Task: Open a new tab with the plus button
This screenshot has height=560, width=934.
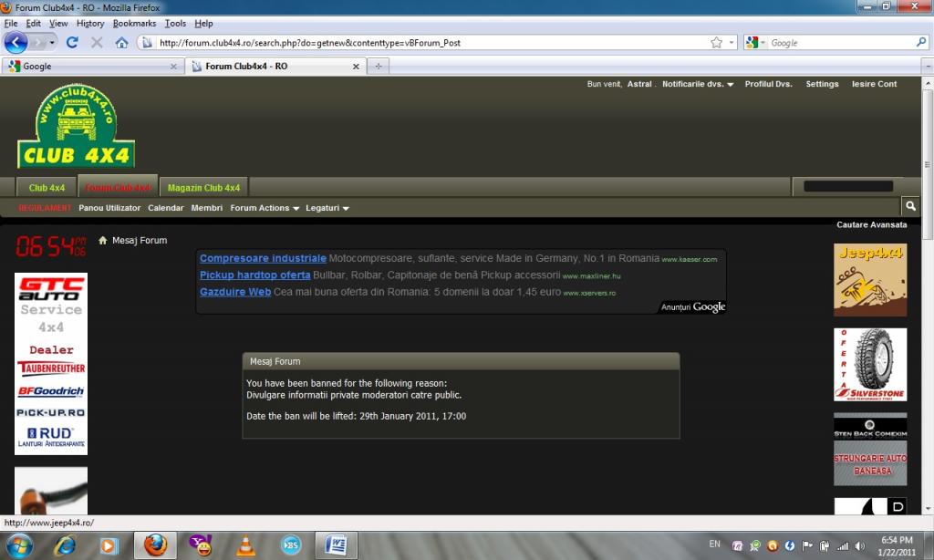Action: [379, 67]
